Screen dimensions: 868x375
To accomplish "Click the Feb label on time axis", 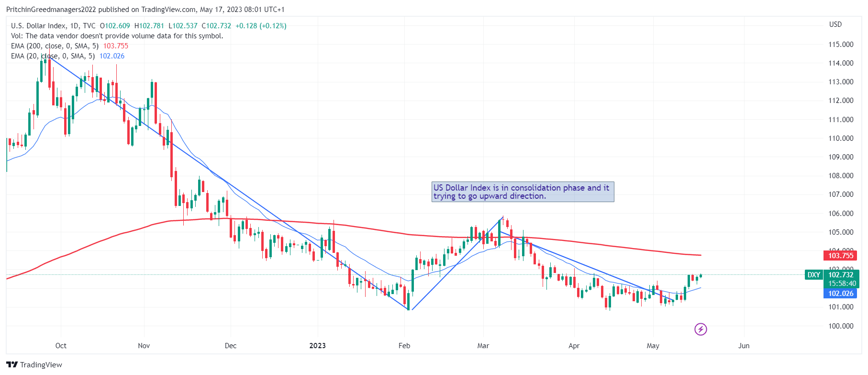I will coord(404,346).
